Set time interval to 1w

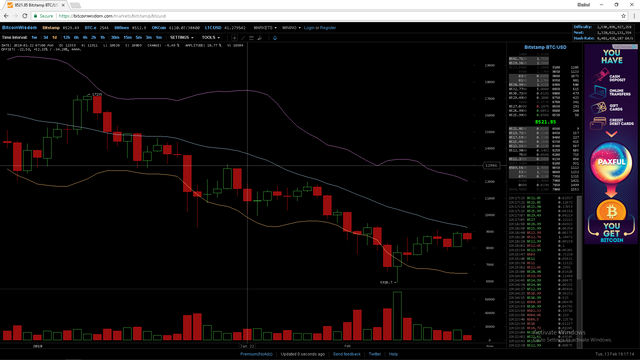pyautogui.click(x=34, y=38)
